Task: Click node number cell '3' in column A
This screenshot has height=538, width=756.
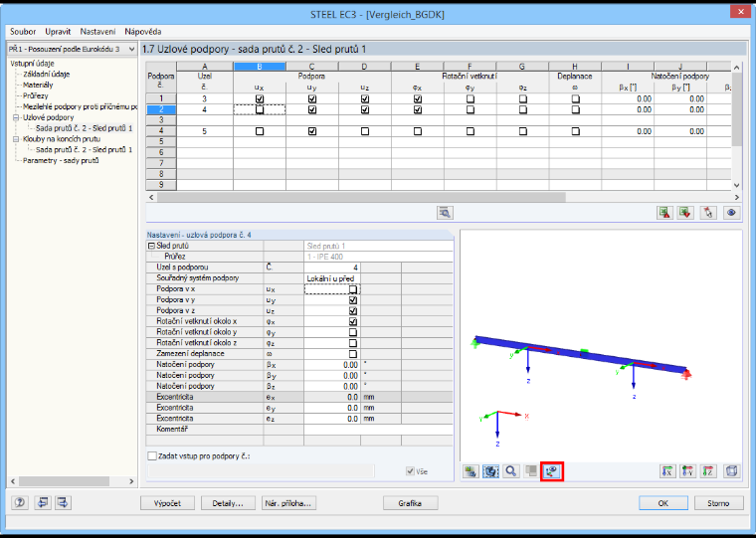Action: tap(205, 98)
